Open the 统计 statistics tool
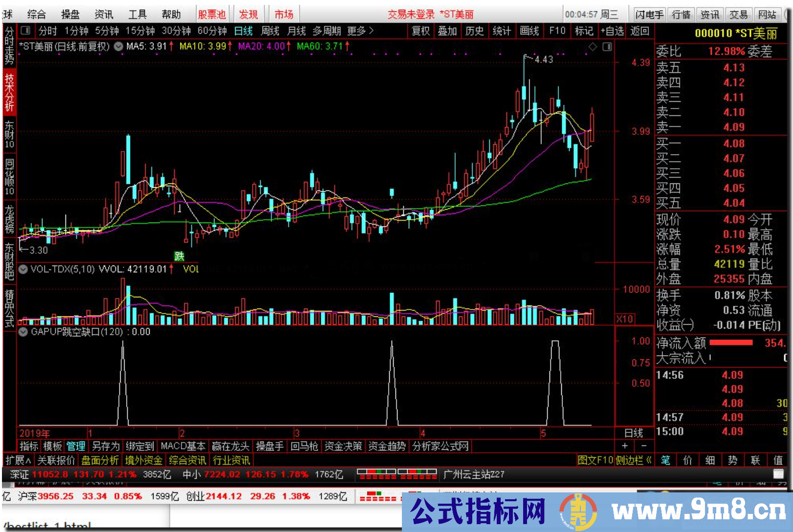 tap(502, 31)
